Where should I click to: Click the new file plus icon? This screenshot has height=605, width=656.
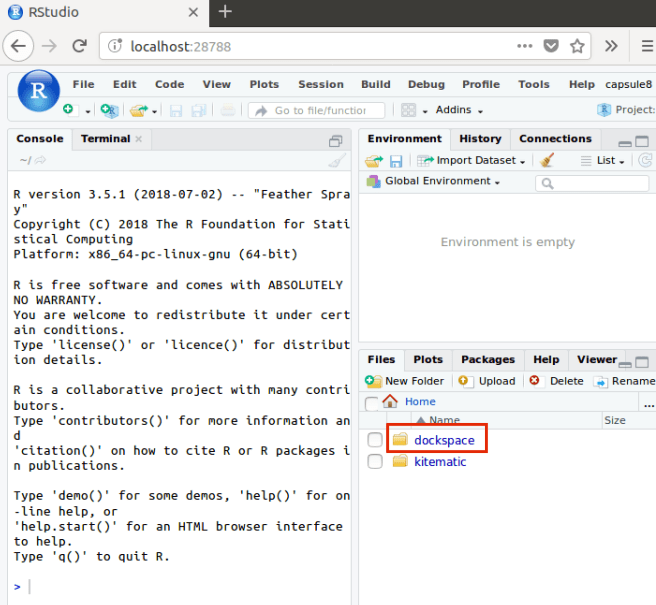pyautogui.click(x=68, y=110)
